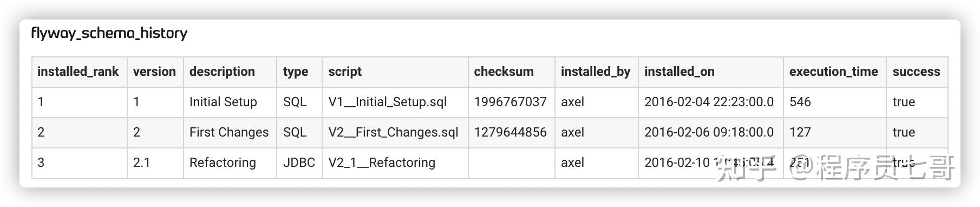Select the JDBC type cell
This screenshot has width=980, height=207.
point(299,163)
